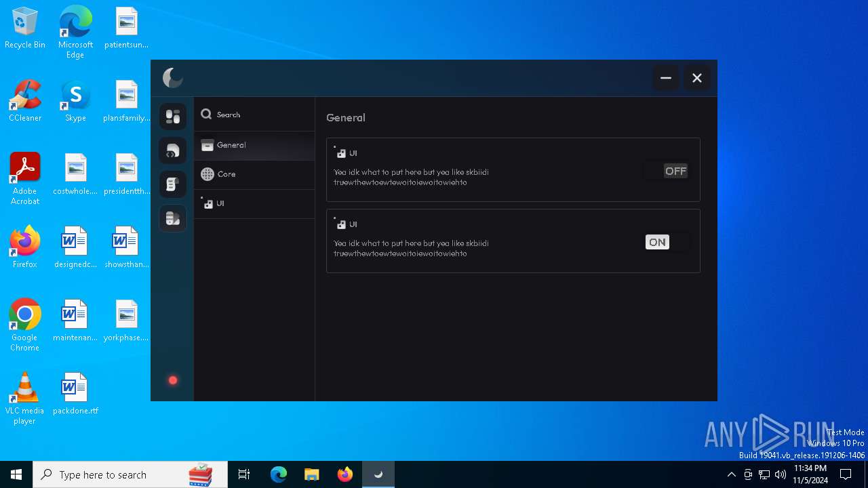Click the red status dot in the sidebar

point(173,380)
